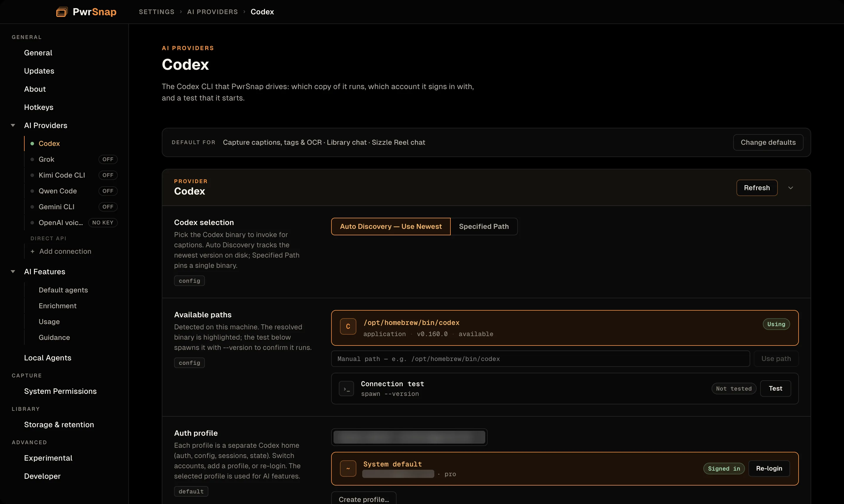Click the AI PROVIDERS breadcrumb

(x=213, y=12)
